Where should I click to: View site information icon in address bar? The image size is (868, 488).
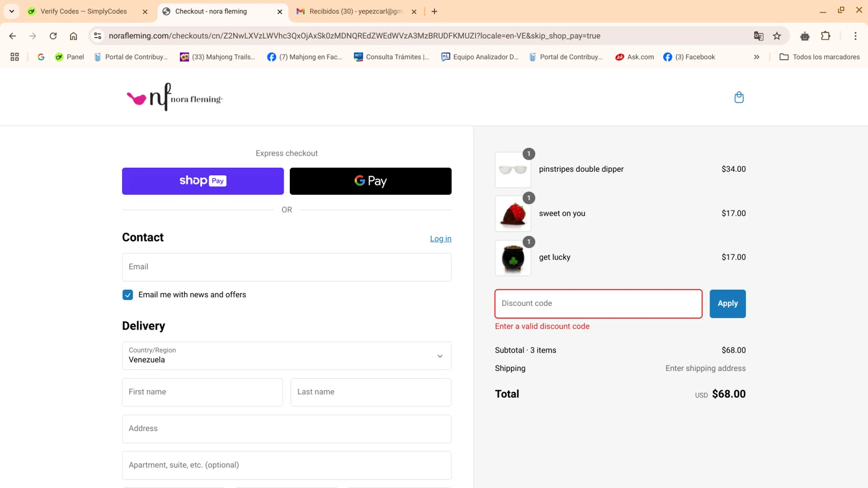98,36
